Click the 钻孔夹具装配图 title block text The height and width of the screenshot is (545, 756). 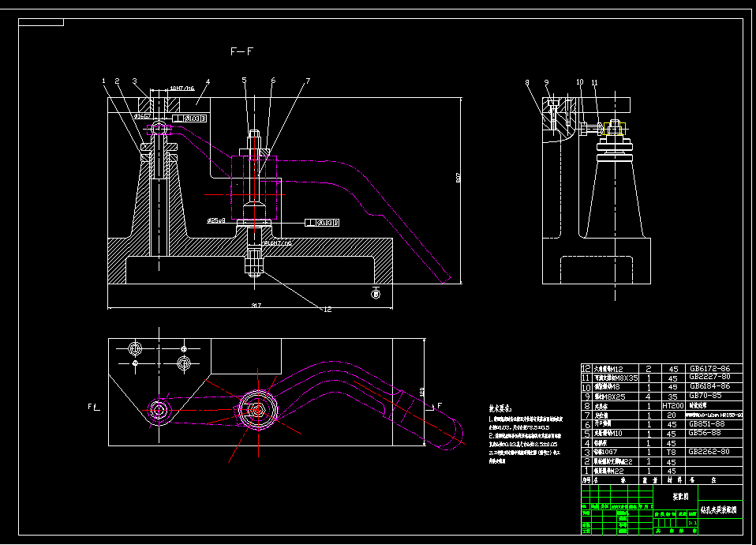point(718,509)
